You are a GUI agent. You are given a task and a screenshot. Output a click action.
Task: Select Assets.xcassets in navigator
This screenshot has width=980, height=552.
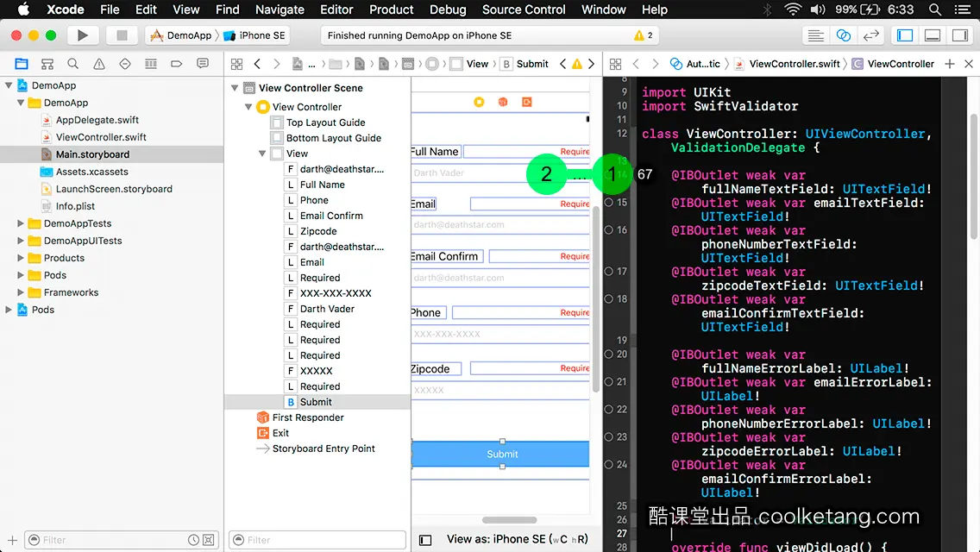pos(91,172)
